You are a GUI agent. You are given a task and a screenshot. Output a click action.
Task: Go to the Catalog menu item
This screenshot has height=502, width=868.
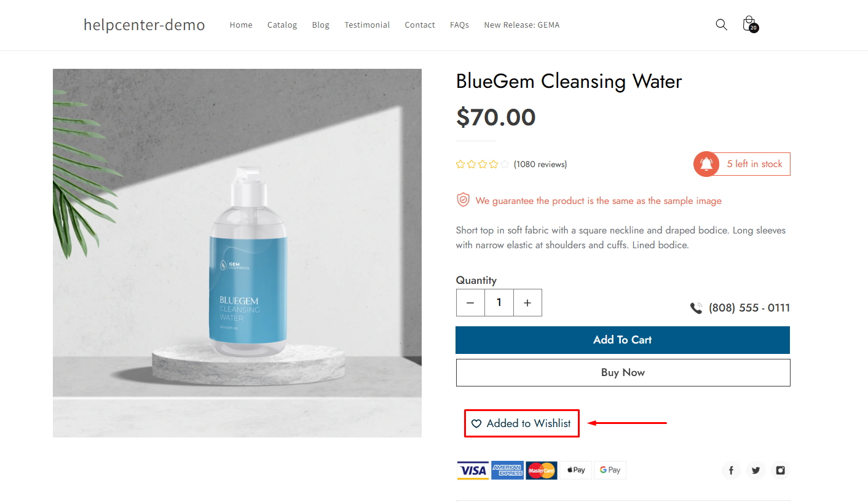tap(282, 25)
